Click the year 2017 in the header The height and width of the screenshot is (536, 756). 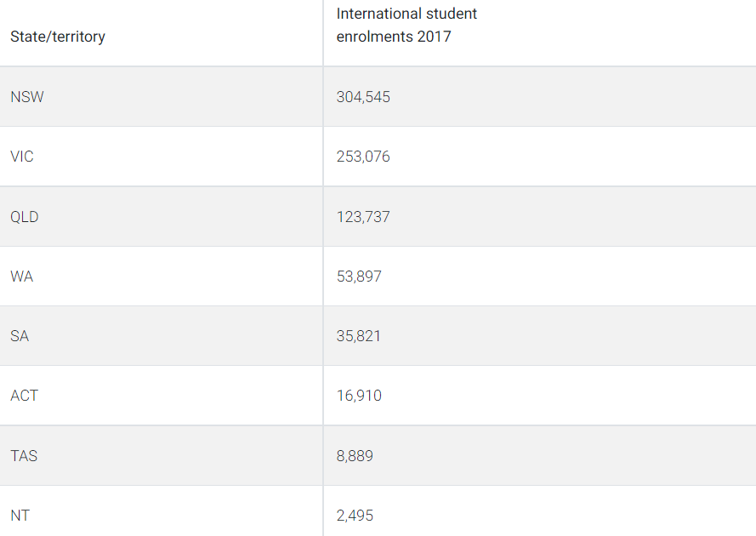click(435, 37)
